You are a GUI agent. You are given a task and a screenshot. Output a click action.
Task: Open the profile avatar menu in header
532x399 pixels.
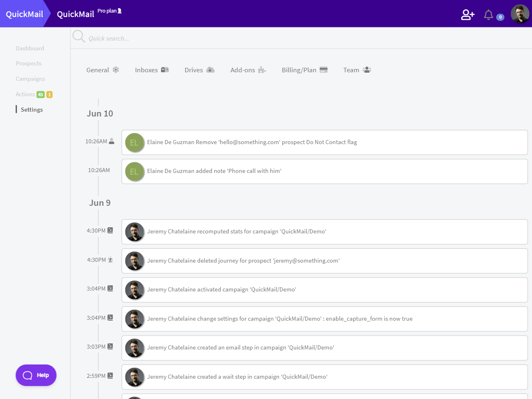coord(520,14)
